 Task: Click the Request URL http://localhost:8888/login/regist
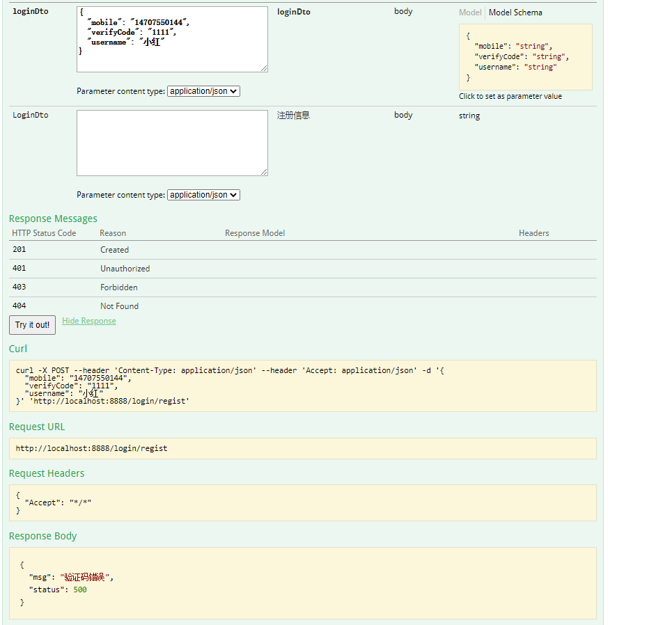[x=91, y=448]
